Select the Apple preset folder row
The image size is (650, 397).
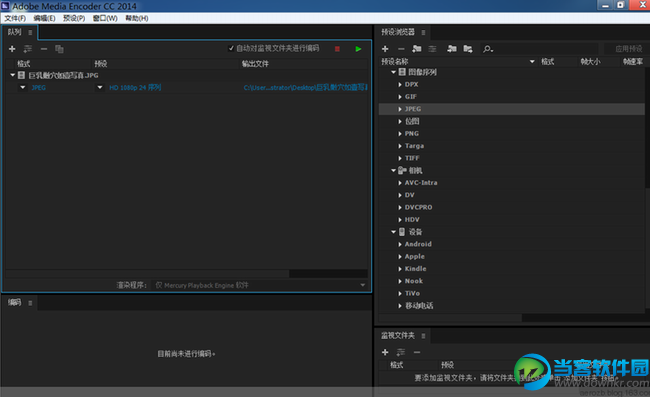click(x=512, y=257)
